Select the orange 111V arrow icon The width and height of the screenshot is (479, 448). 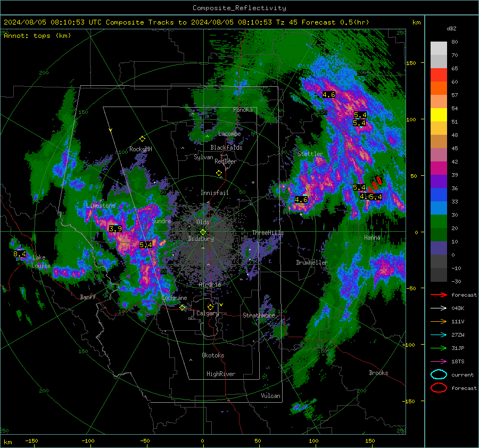coord(439,321)
